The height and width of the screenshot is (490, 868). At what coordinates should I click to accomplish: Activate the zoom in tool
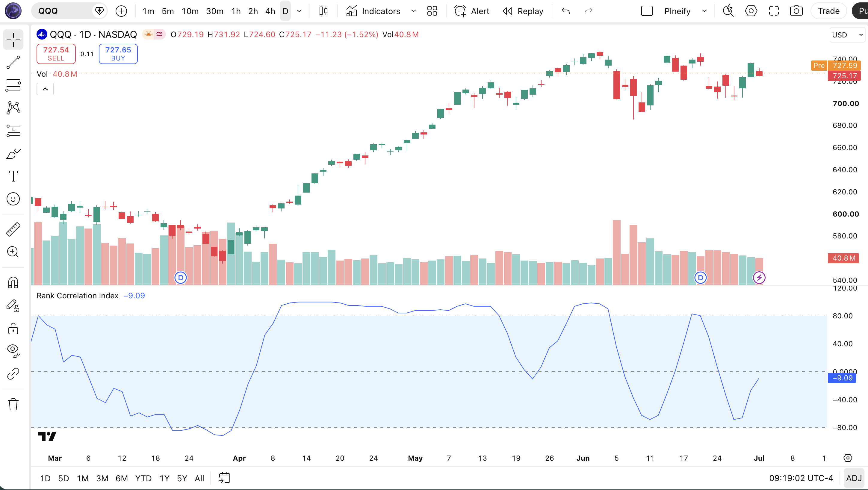coord(13,252)
